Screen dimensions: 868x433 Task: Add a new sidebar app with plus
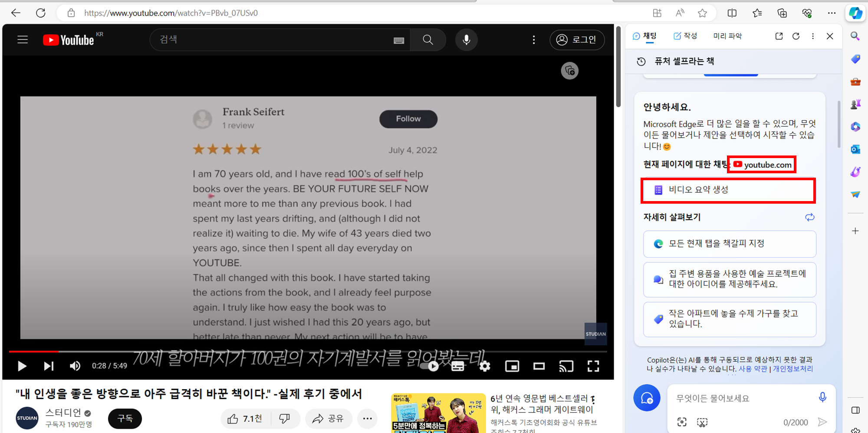(855, 231)
